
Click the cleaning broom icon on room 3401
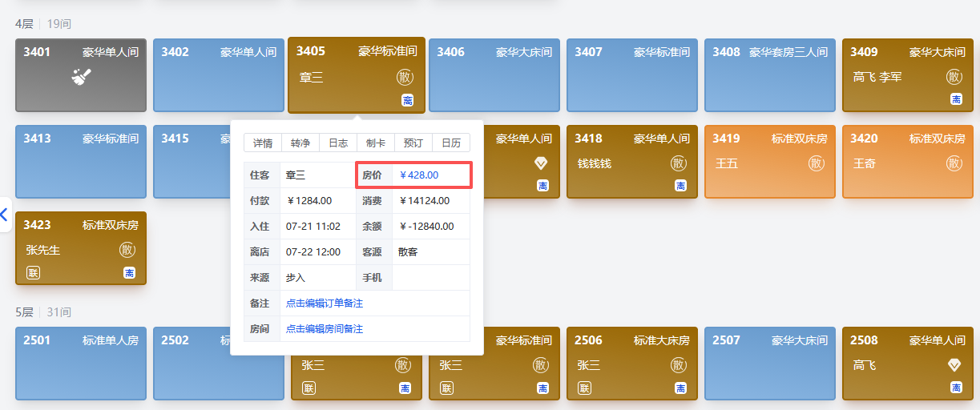click(80, 77)
